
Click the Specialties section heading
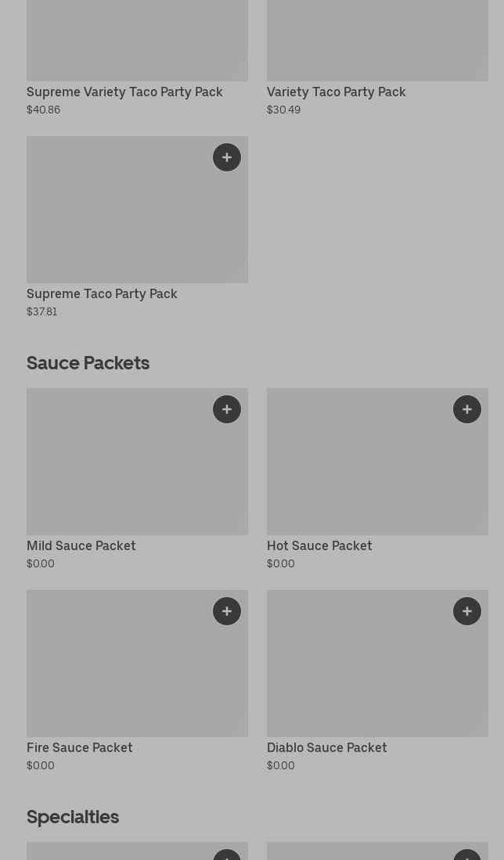[x=73, y=817]
